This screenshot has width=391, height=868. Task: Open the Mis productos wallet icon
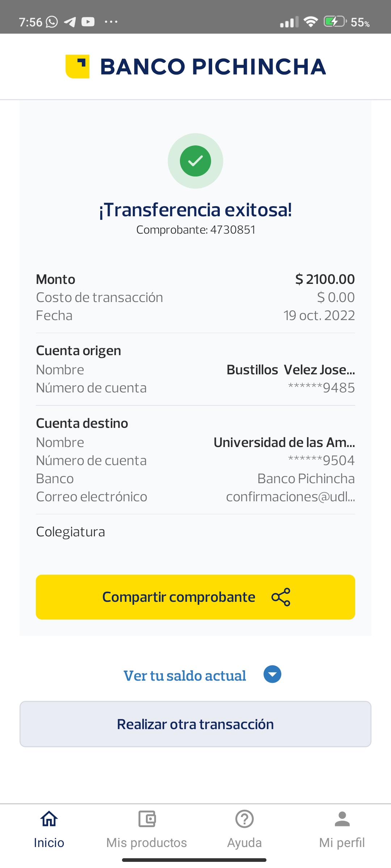click(147, 819)
